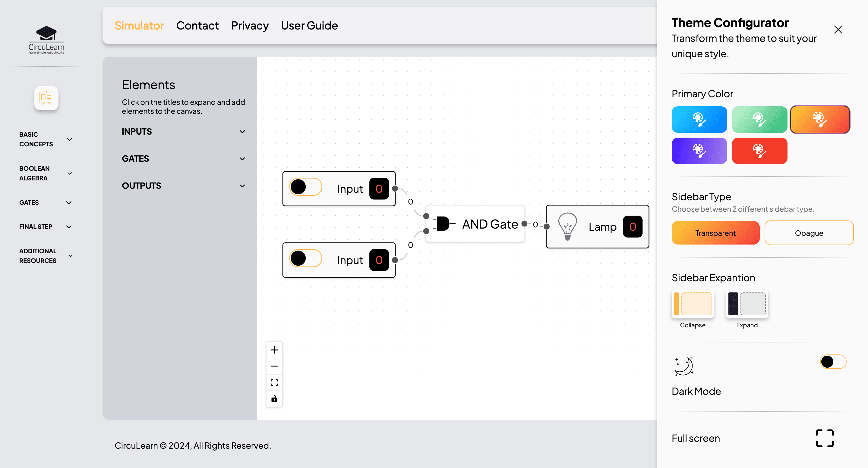This screenshot has width=868, height=468.
Task: Click the lamp bulb icon on canvas
Action: point(567,226)
